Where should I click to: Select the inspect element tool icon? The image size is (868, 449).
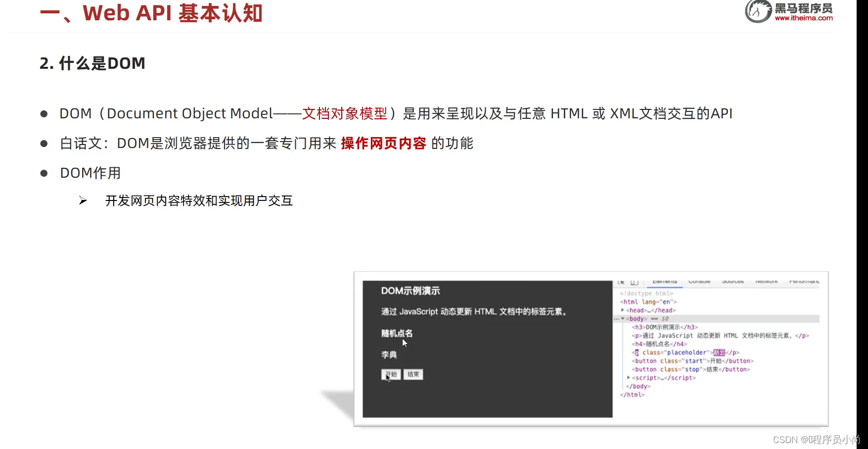tap(621, 281)
